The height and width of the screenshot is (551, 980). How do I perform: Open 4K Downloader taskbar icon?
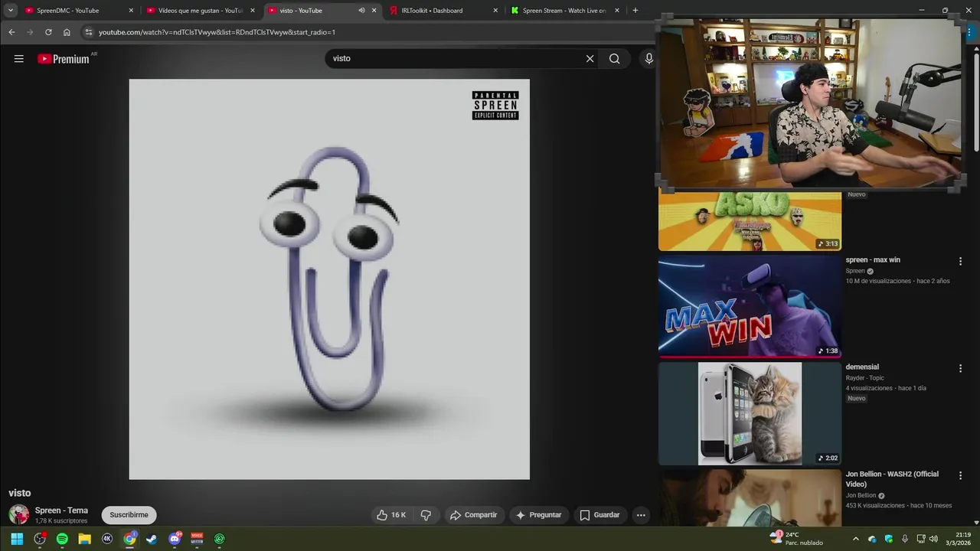[x=107, y=539]
